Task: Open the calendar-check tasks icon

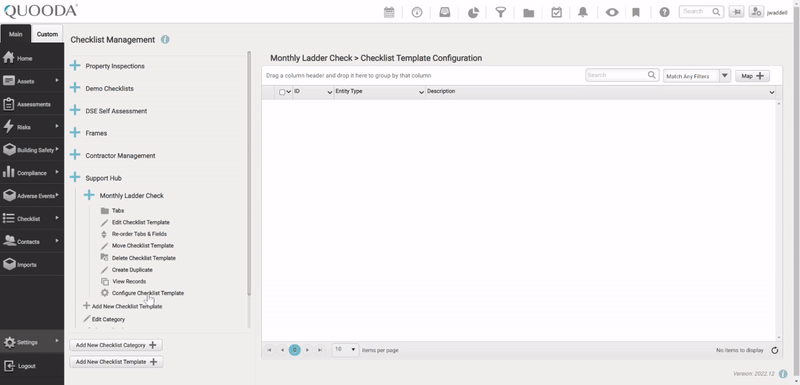Action: [557, 12]
